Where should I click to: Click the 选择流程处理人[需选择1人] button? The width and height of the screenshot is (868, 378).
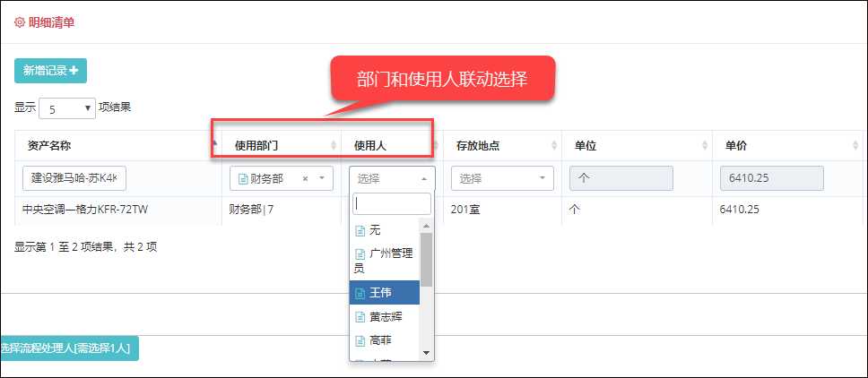point(69,348)
